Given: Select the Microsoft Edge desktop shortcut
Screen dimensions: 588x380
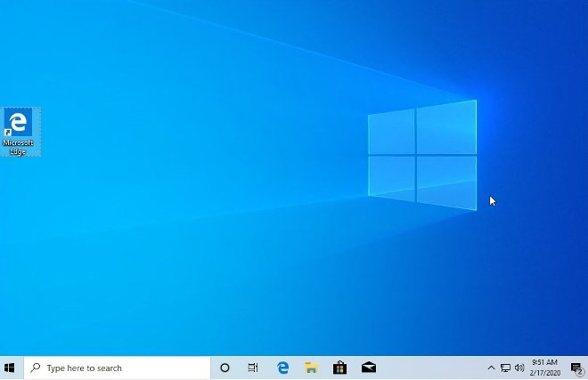Looking at the screenshot, I should point(20,132).
